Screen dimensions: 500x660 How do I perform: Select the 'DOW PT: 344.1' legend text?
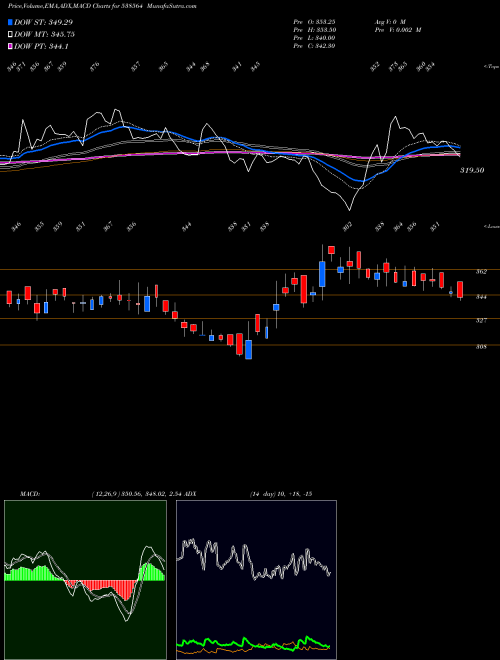click(x=41, y=46)
